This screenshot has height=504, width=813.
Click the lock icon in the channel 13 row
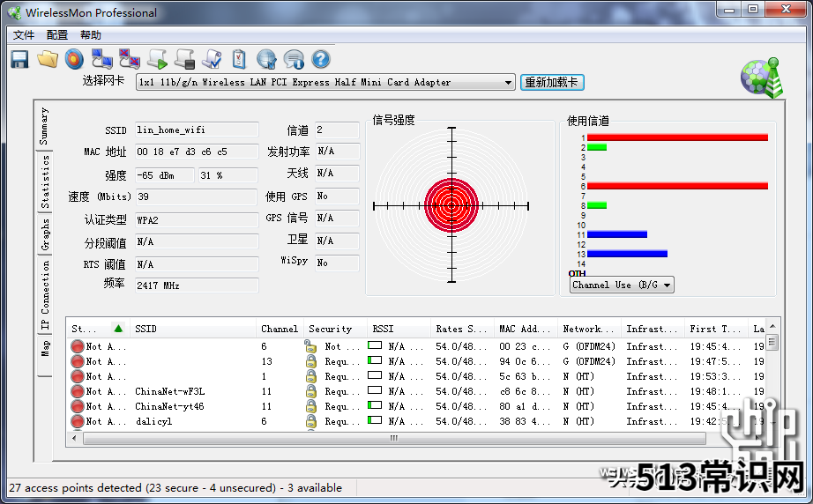(x=311, y=361)
